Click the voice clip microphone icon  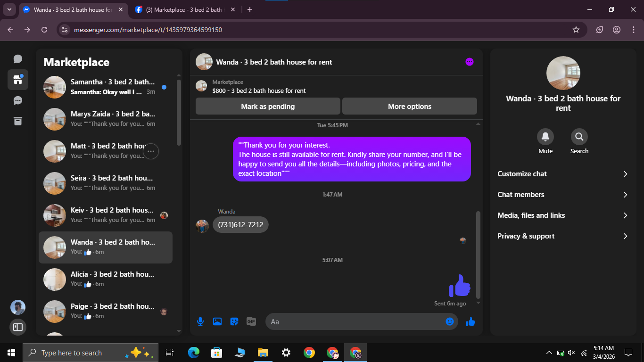200,321
